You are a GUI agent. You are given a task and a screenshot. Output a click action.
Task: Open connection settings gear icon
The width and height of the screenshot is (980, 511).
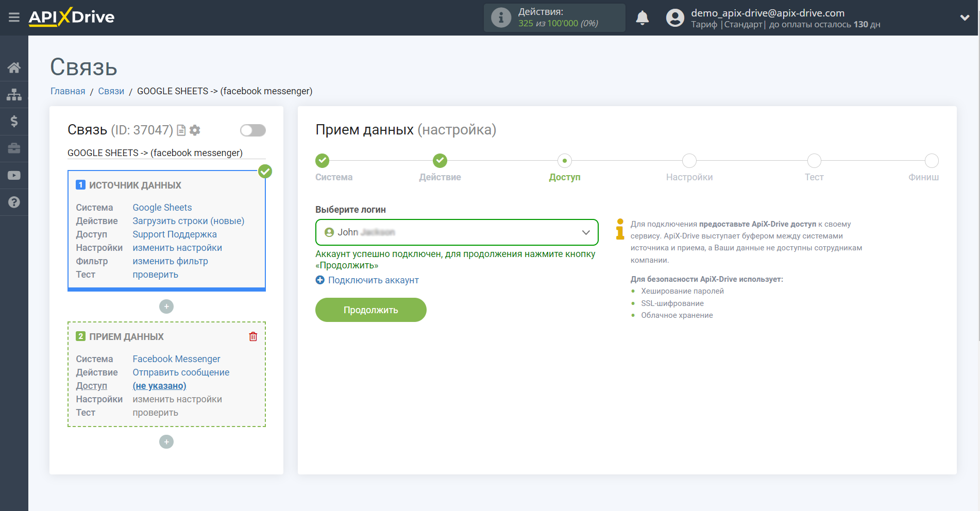click(x=195, y=130)
